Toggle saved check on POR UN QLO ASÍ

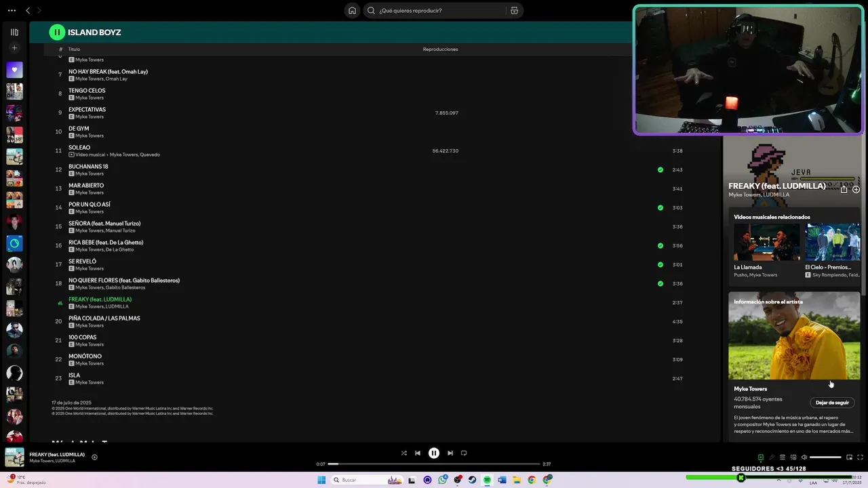tap(660, 207)
